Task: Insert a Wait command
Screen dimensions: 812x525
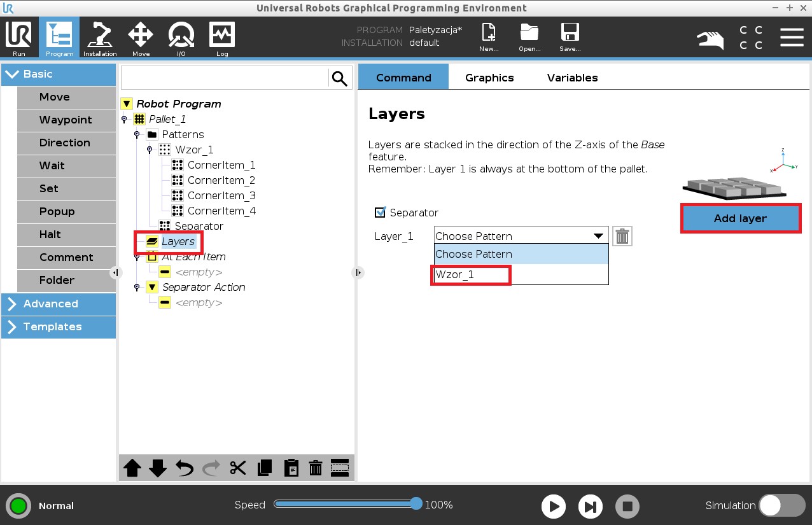Action: [66, 165]
